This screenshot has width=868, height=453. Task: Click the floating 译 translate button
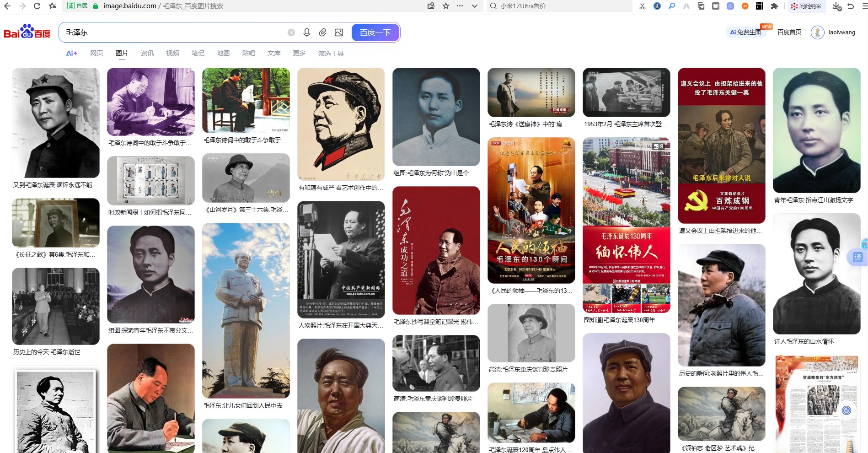[x=857, y=257]
